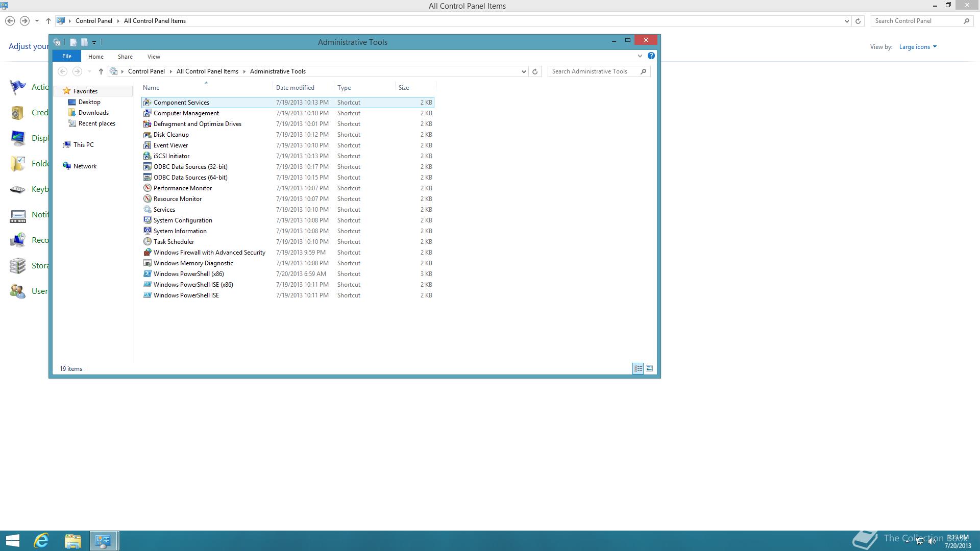Screen dimensions: 980x551
Task: Go up one level in Administrative Tools
Action: coord(101,71)
